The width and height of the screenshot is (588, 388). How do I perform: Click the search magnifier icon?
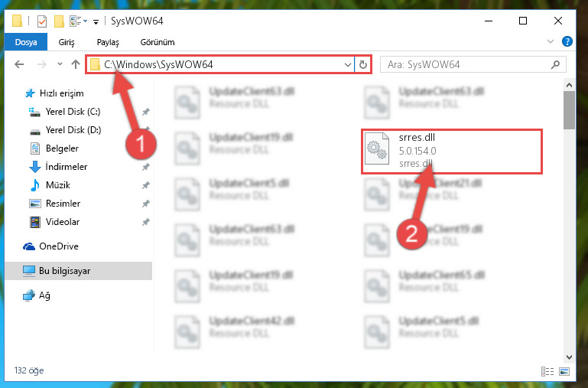point(555,64)
